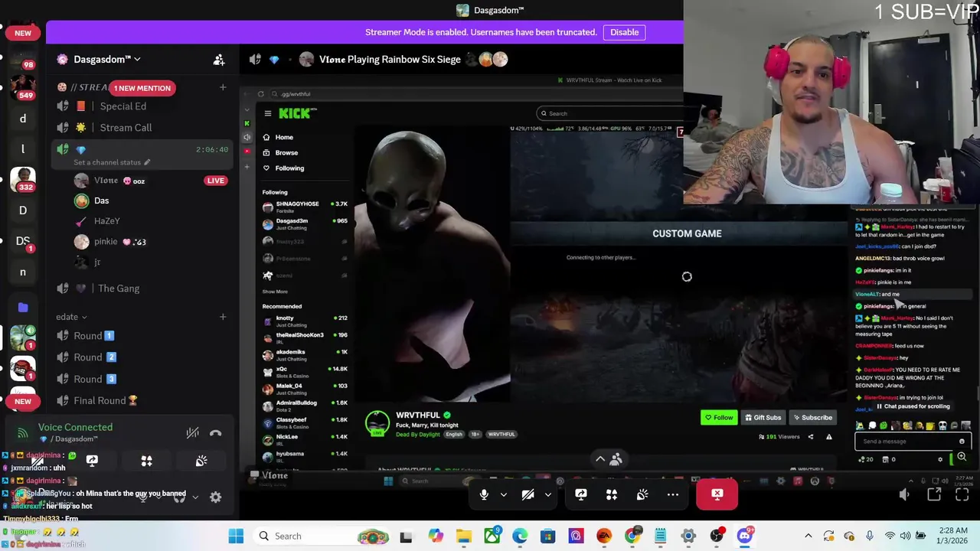Image resolution: width=980 pixels, height=551 pixels.
Task: Pop out the stream window
Action: pyautogui.click(x=934, y=495)
